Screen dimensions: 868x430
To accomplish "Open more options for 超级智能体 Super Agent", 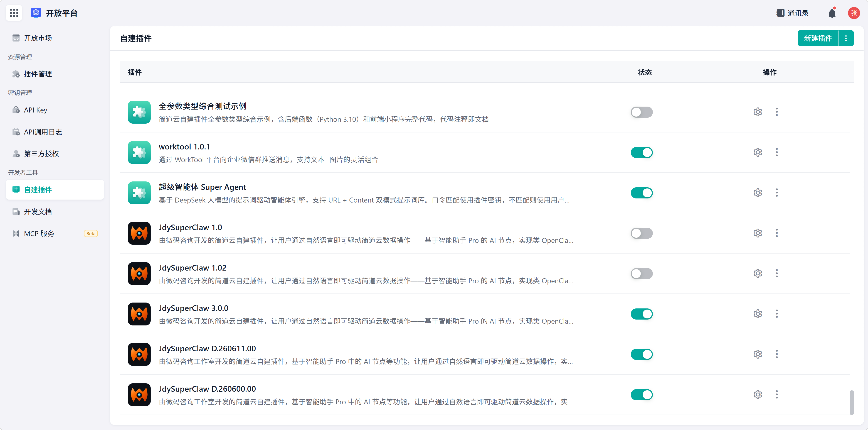I will [x=777, y=193].
